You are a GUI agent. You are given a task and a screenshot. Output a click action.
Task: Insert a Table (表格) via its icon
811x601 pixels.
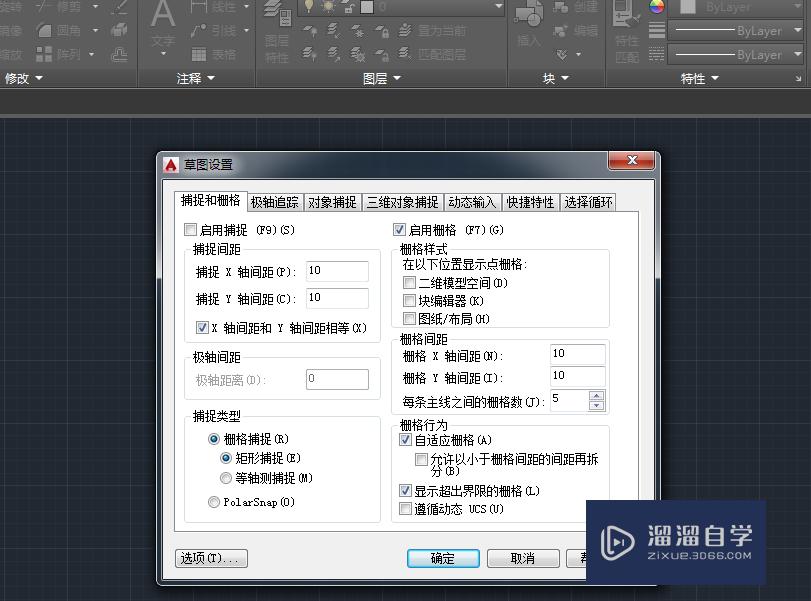(199, 54)
